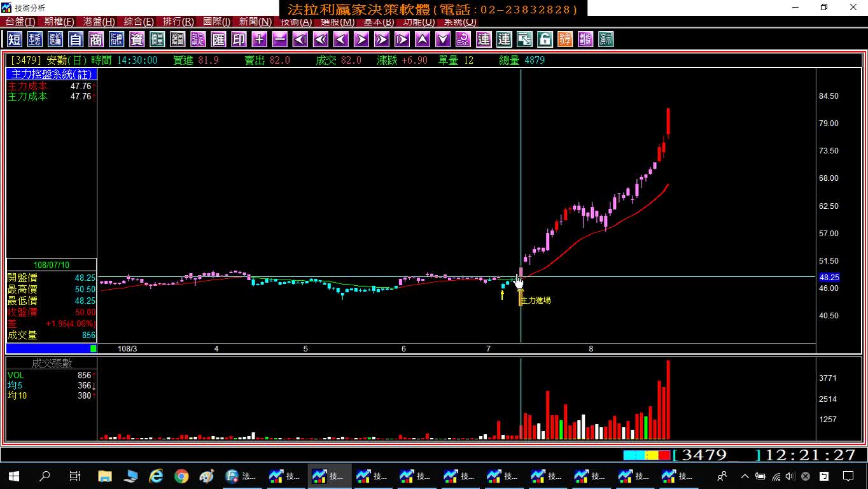Expand the system tray hidden icons chevron
Viewport: 868px width, 489px height.
click(745, 476)
